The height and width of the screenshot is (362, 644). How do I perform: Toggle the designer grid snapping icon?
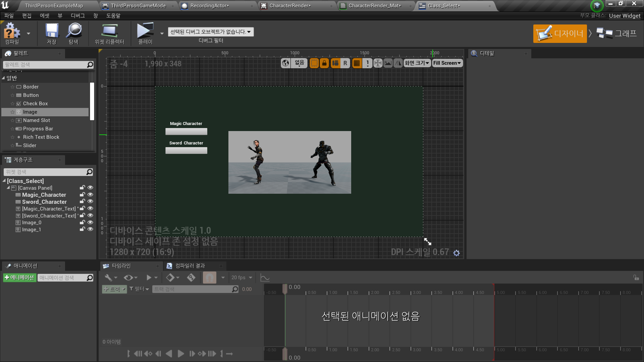point(357,63)
